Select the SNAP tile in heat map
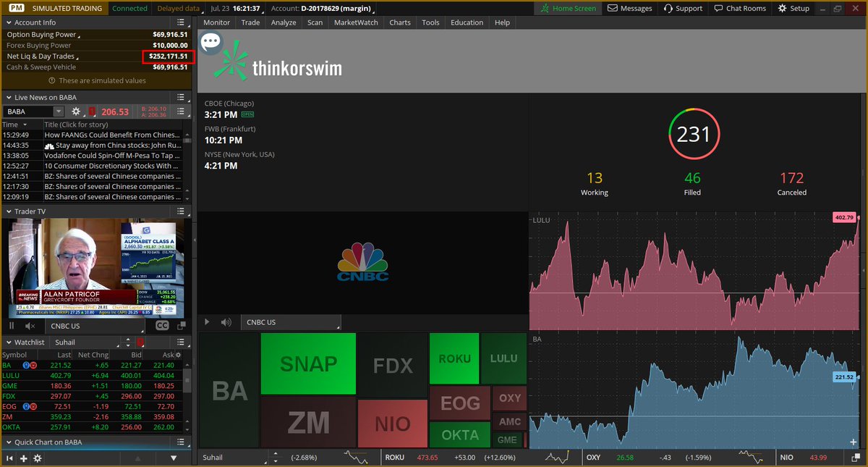The width and height of the screenshot is (868, 467). click(308, 363)
